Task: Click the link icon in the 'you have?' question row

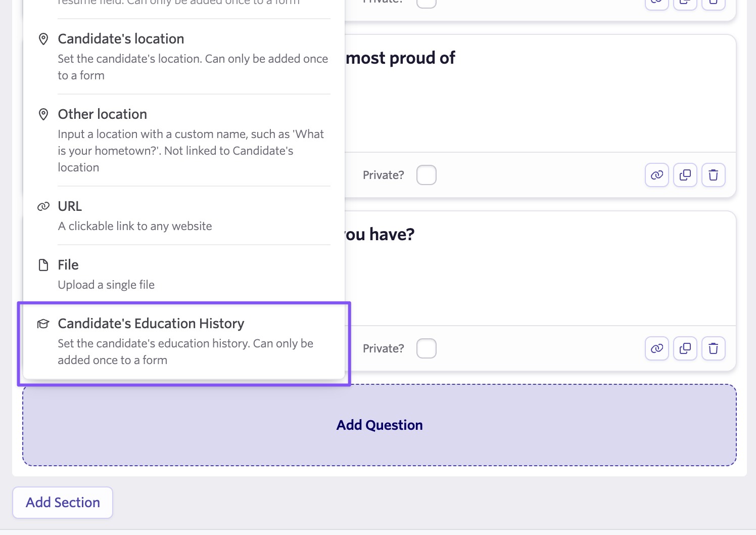Action: (656, 348)
